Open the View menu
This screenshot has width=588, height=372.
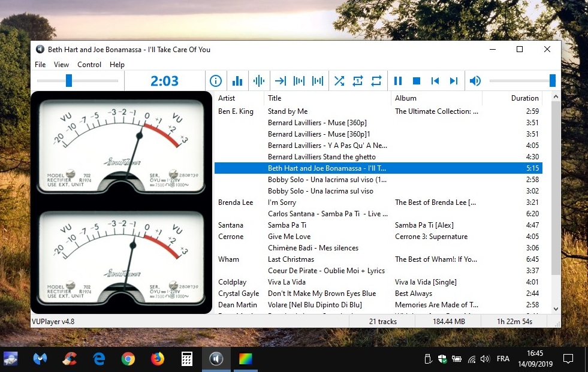(x=61, y=65)
